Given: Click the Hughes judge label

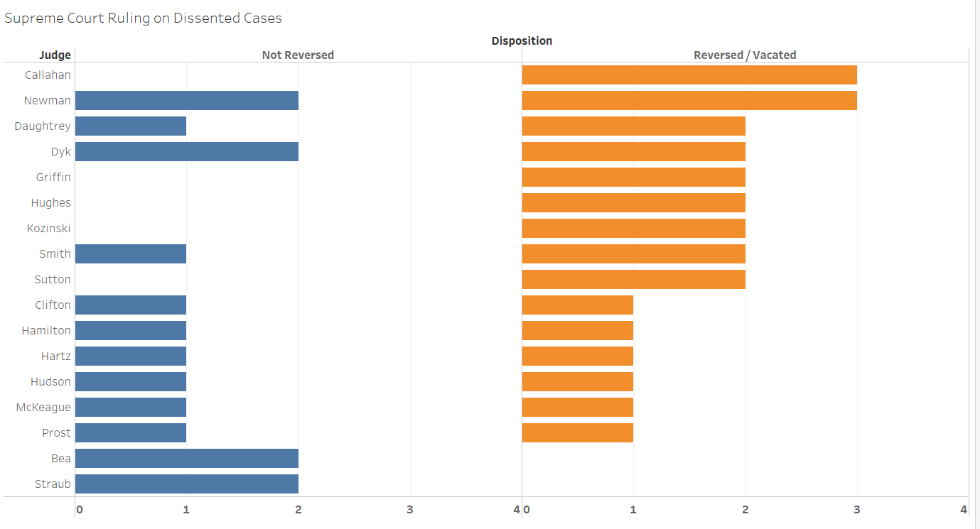Looking at the screenshot, I should 50,202.
